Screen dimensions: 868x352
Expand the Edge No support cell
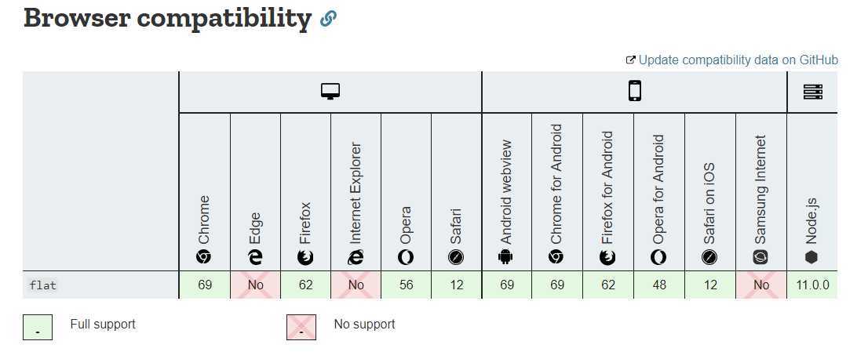pyautogui.click(x=255, y=285)
